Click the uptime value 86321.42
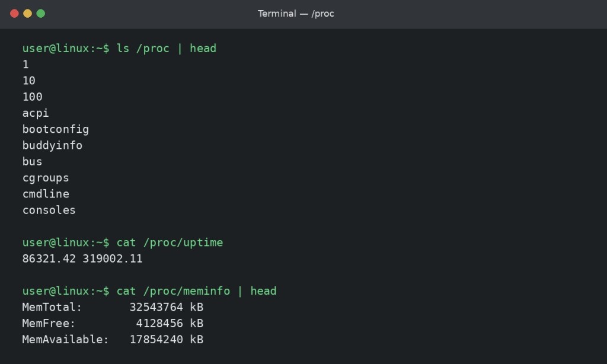This screenshot has height=364, width=607. pyautogui.click(x=49, y=258)
